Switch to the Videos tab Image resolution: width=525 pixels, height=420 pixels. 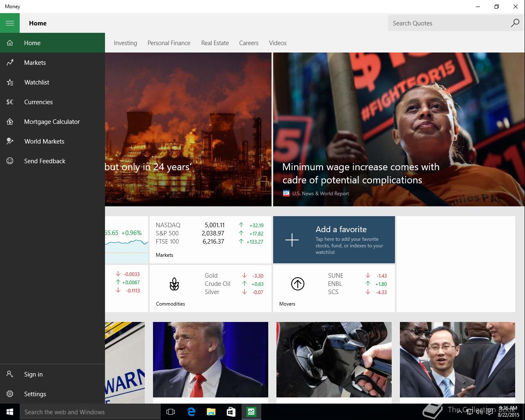coord(278,43)
